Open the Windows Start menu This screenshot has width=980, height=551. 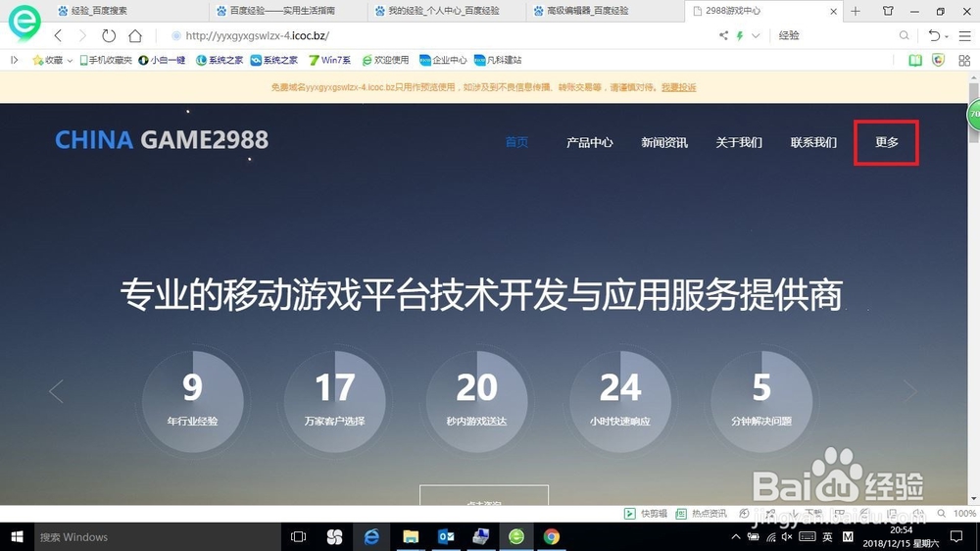coord(17,536)
